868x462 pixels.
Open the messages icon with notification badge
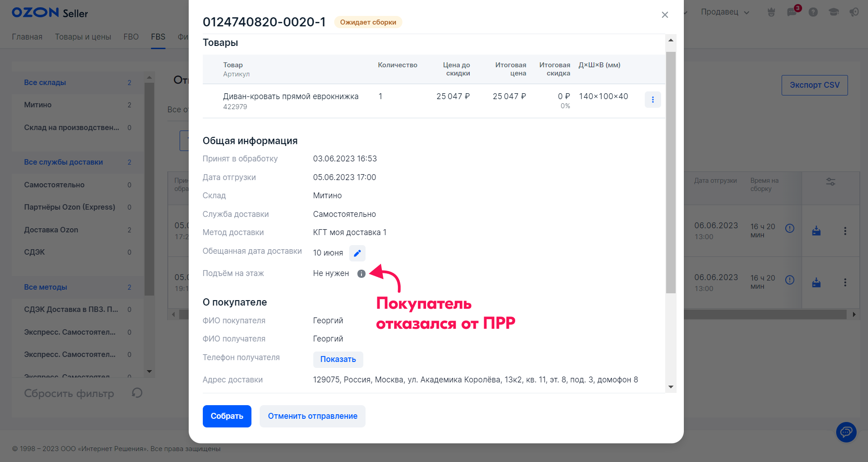pyautogui.click(x=792, y=12)
